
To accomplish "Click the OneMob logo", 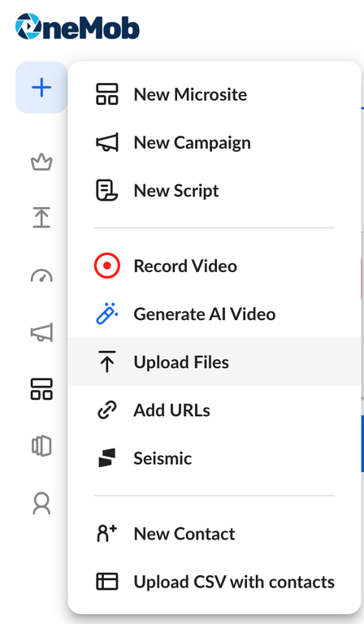I will point(77,27).
